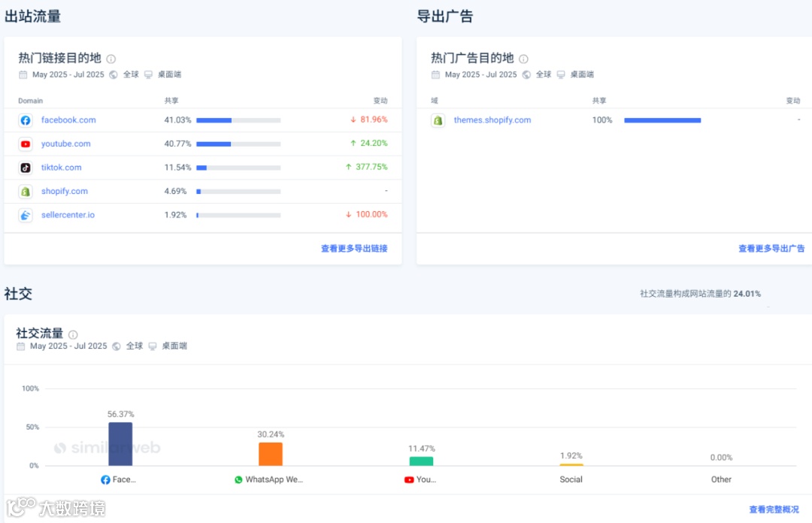This screenshot has width=812, height=523.
Task: Click '出站流量' section heading
Action: point(32,17)
